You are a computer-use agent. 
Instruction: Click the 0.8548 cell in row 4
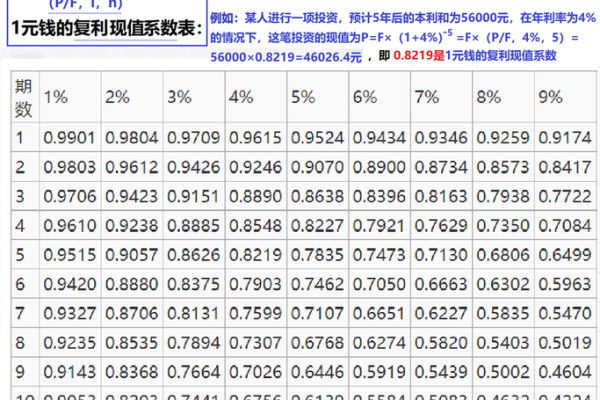255,226
